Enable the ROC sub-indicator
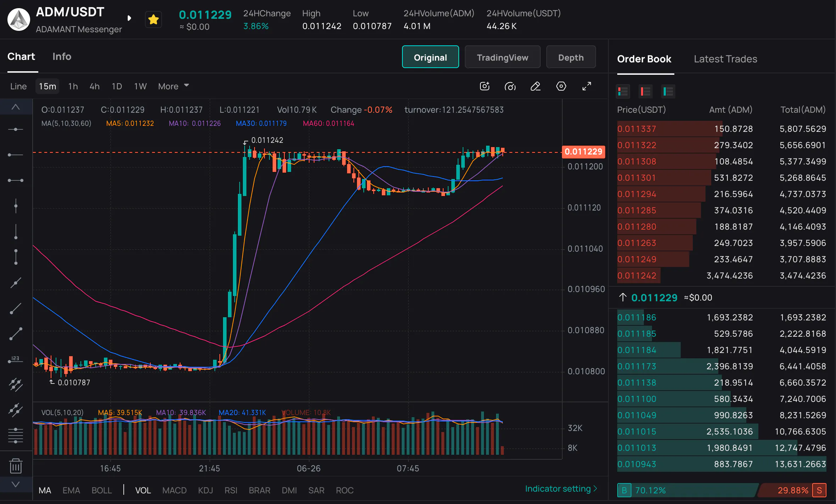This screenshot has height=504, width=836. (345, 490)
